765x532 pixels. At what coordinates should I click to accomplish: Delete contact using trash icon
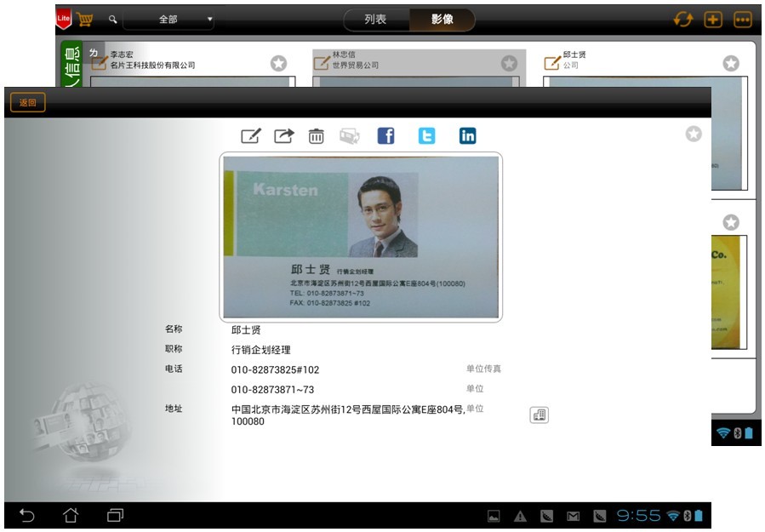coord(316,136)
